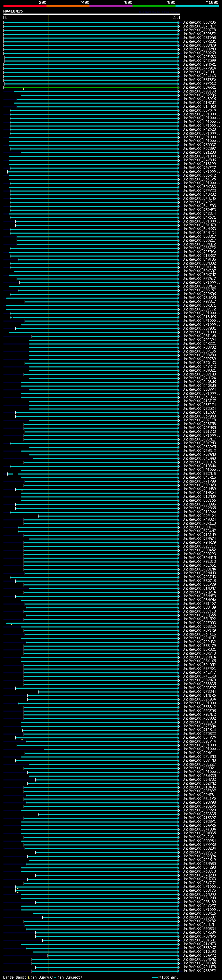
Task: Open hit UniRef100_Q7XZW1
Action: point(199,41)
